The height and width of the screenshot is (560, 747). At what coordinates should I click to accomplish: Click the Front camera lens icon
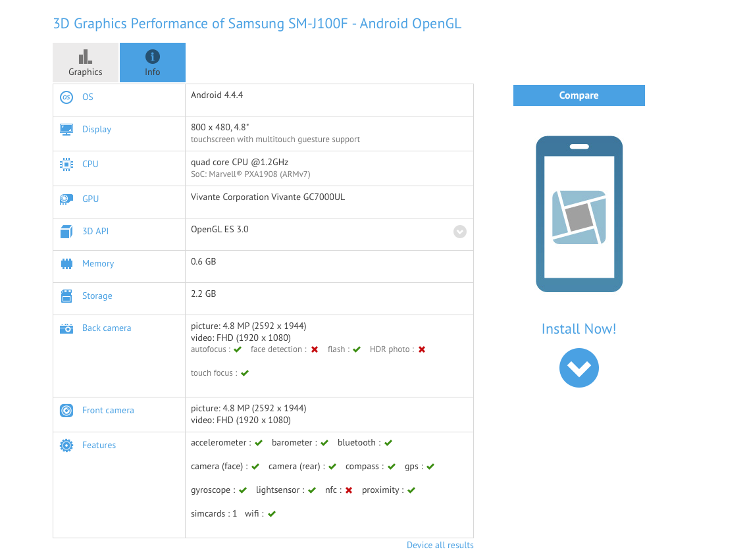coord(66,411)
